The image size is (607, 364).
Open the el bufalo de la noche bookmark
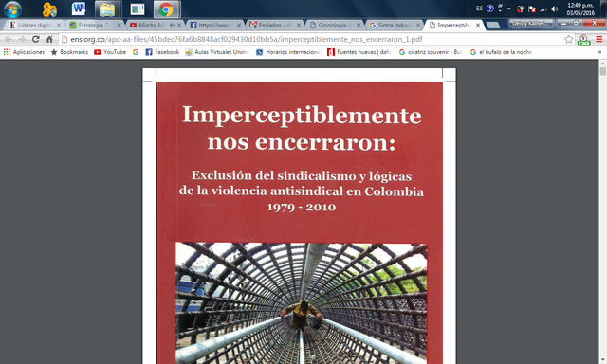[502, 52]
